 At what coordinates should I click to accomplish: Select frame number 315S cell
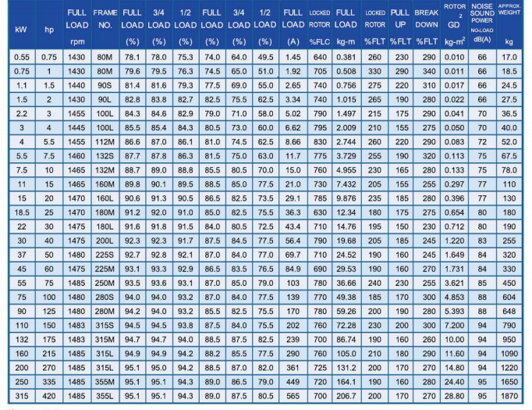click(105, 326)
